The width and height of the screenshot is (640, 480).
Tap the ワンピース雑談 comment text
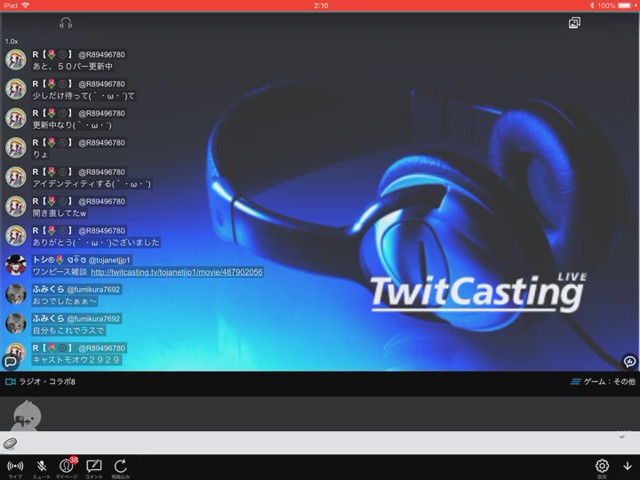[x=60, y=272]
